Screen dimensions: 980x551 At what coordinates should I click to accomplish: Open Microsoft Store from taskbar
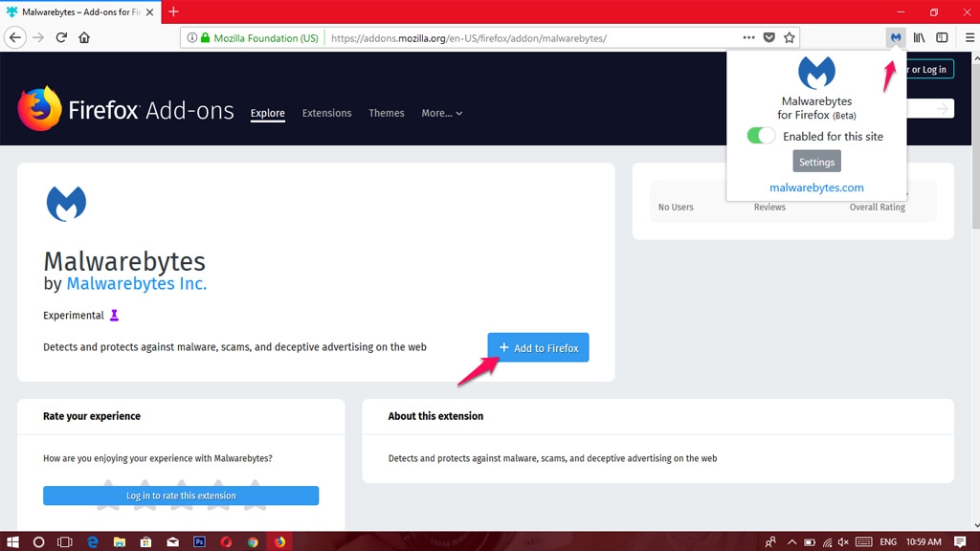tap(145, 541)
